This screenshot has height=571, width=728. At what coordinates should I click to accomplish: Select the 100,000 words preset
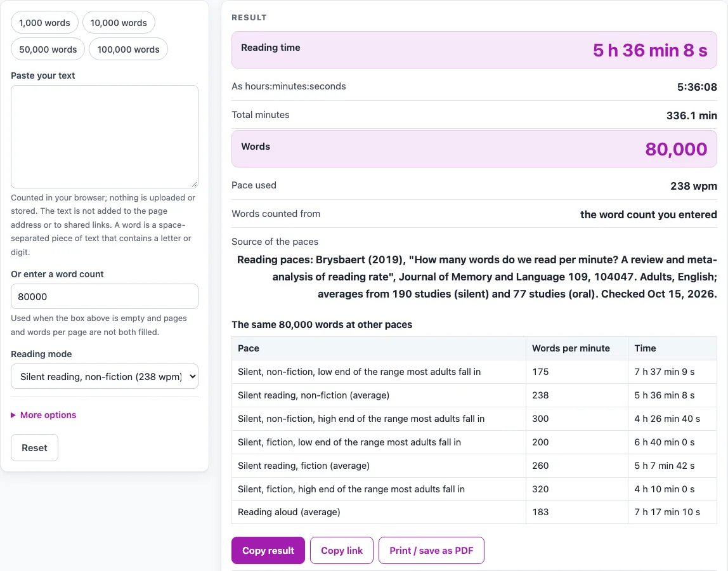coord(128,49)
